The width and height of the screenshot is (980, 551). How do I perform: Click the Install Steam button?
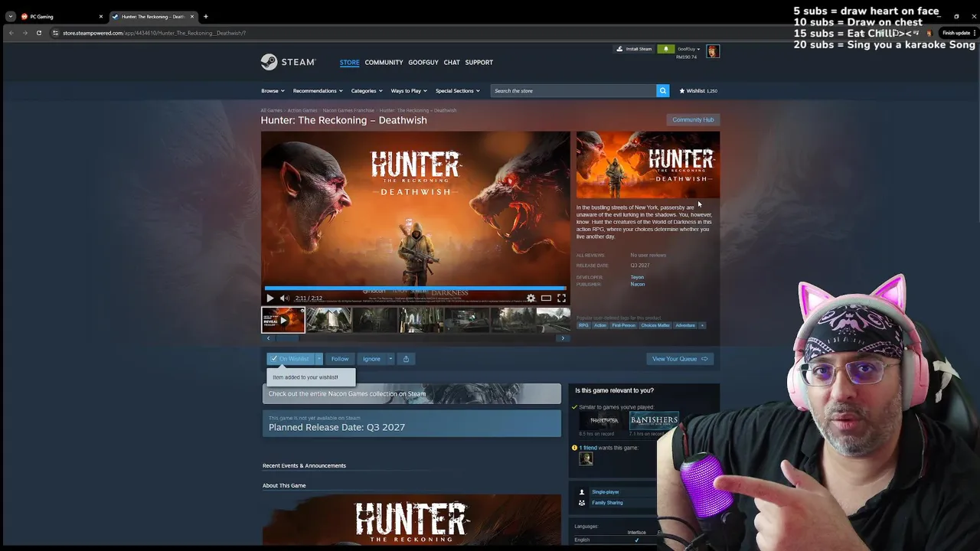635,49
